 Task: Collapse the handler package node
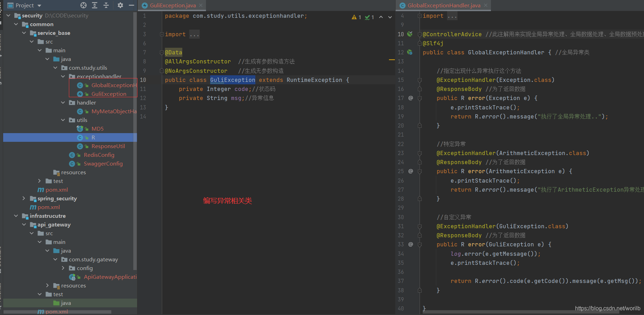click(63, 102)
